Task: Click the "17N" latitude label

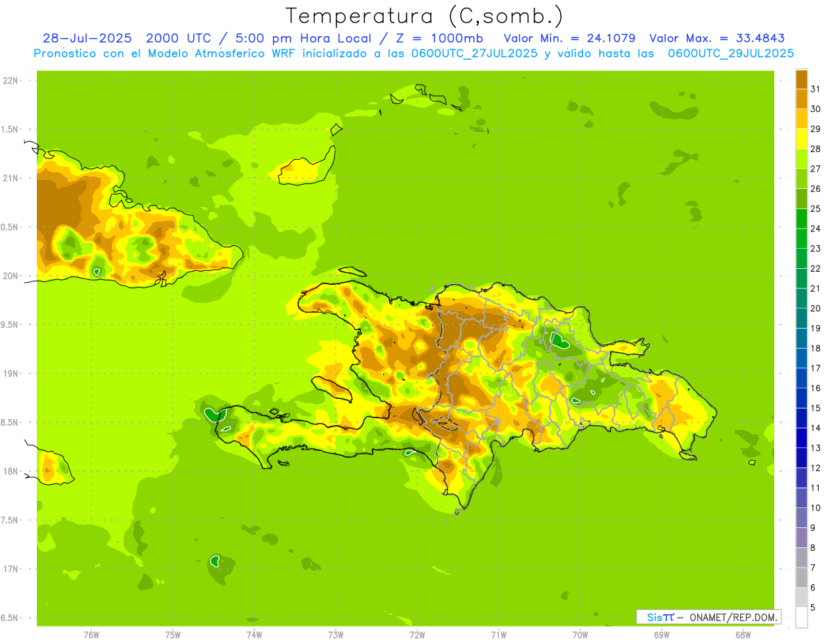Action: pyautogui.click(x=11, y=570)
